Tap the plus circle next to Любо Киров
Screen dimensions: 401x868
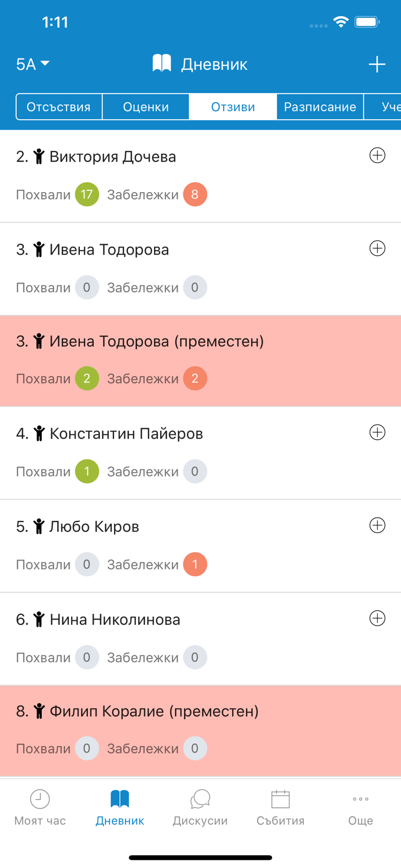[x=377, y=525]
